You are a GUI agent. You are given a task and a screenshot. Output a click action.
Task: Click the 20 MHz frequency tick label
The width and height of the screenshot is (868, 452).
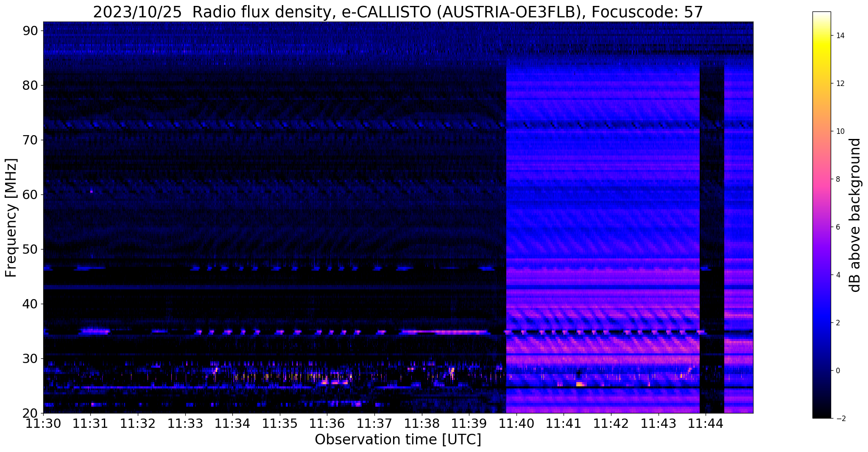pos(30,413)
